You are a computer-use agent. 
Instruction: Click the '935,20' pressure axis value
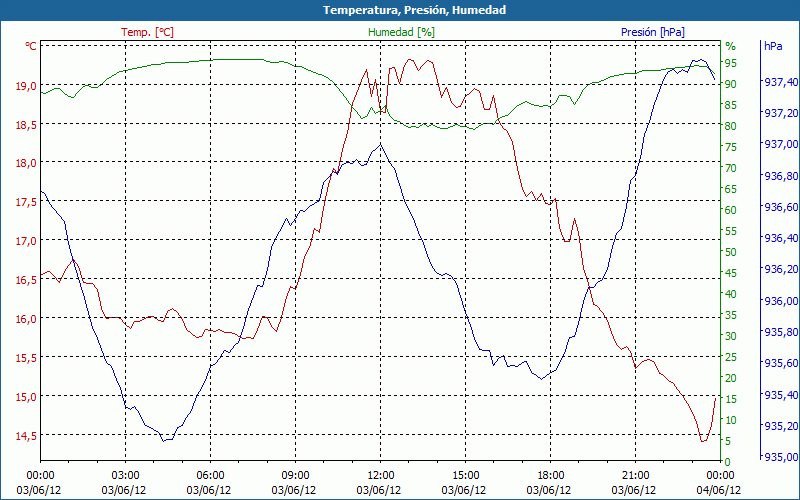coord(779,426)
